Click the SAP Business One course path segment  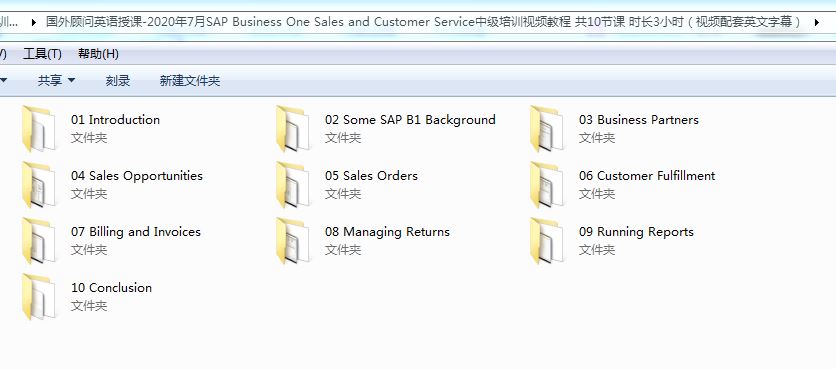point(424,22)
